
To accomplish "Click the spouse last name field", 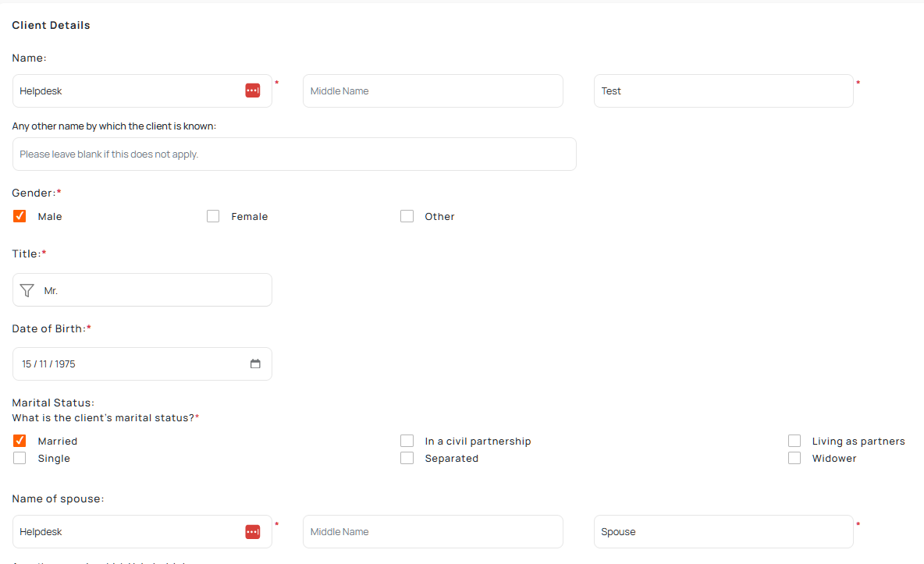I will 723,531.
